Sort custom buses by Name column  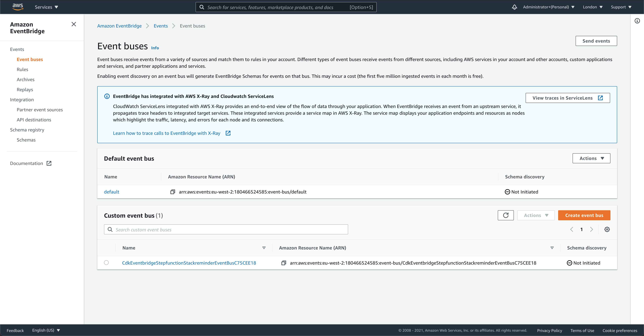tap(264, 248)
